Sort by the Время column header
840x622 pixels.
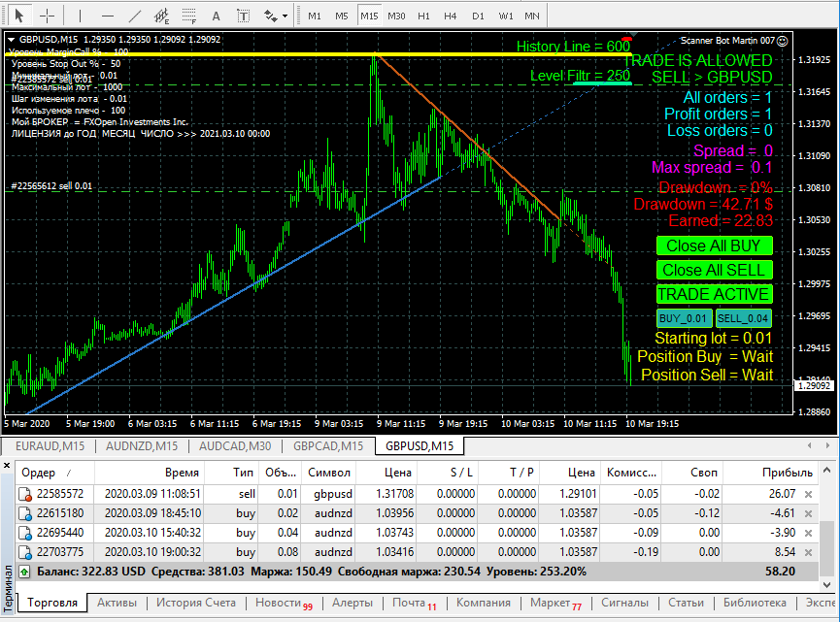150,473
